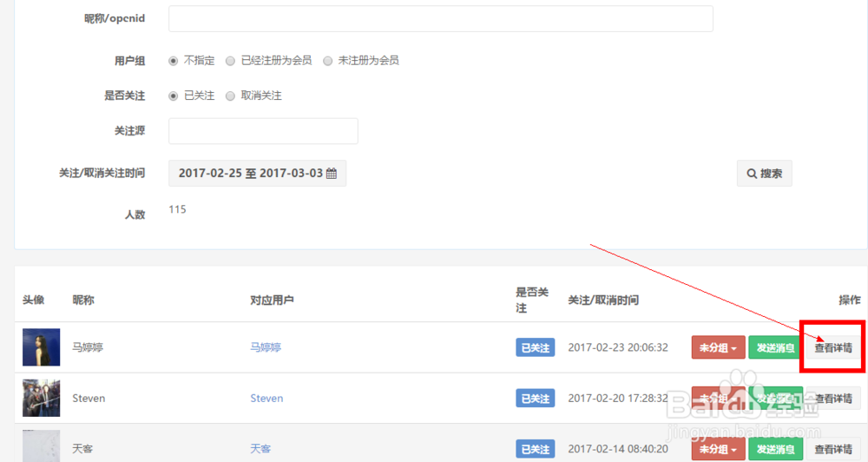Click the nickname text Steven
The image size is (868, 462).
tap(89, 399)
